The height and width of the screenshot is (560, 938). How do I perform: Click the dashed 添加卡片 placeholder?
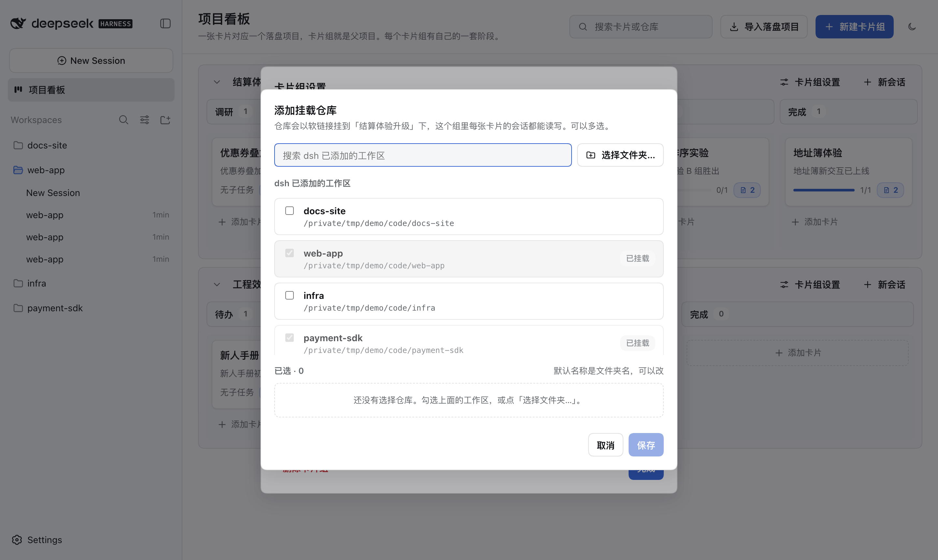(798, 353)
